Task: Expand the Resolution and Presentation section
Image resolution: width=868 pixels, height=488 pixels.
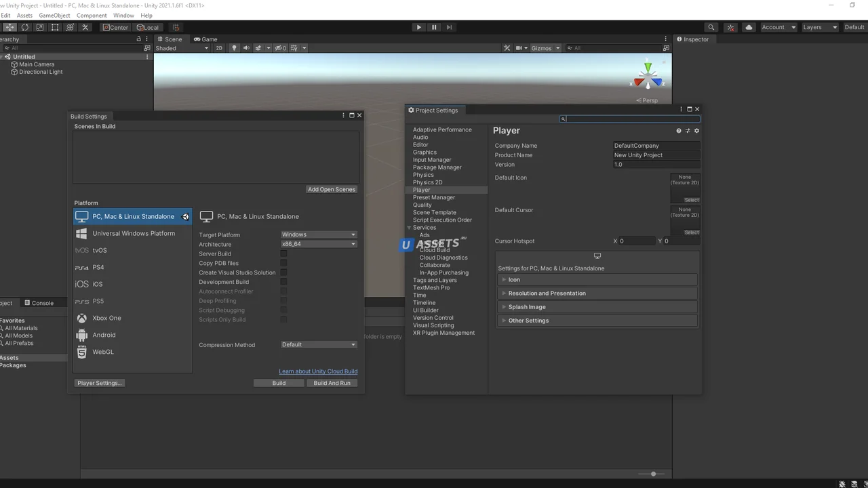Action: pyautogui.click(x=597, y=293)
